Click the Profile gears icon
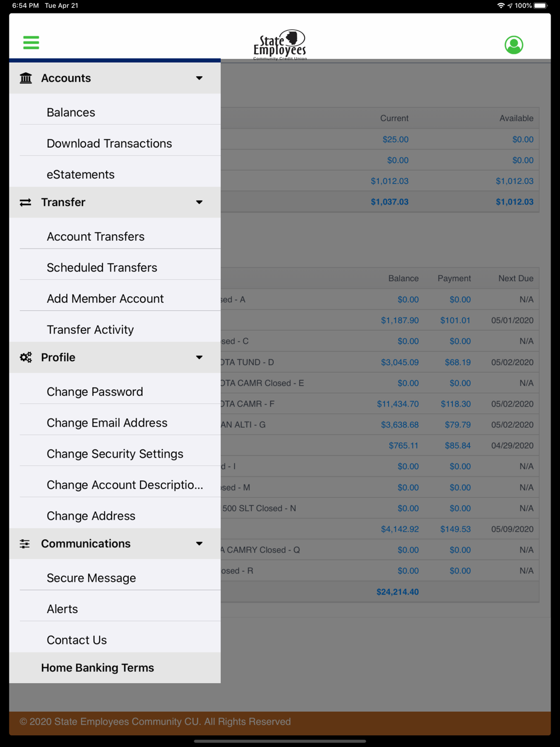The height and width of the screenshot is (747, 560). pos(26,357)
